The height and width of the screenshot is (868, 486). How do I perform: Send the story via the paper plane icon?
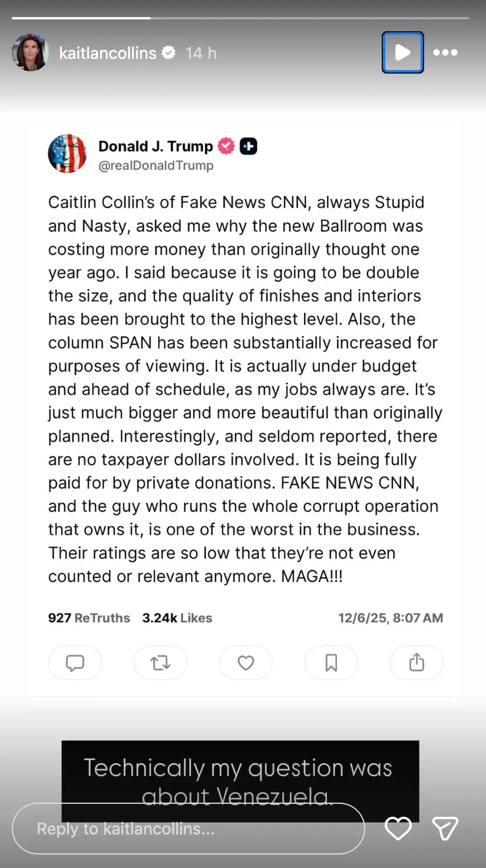tap(445, 828)
